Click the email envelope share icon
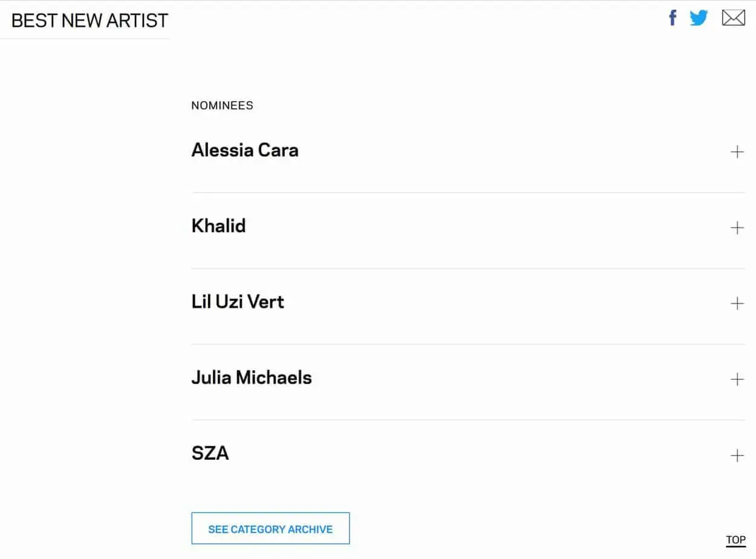Image resolution: width=756 pixels, height=559 pixels. (733, 18)
